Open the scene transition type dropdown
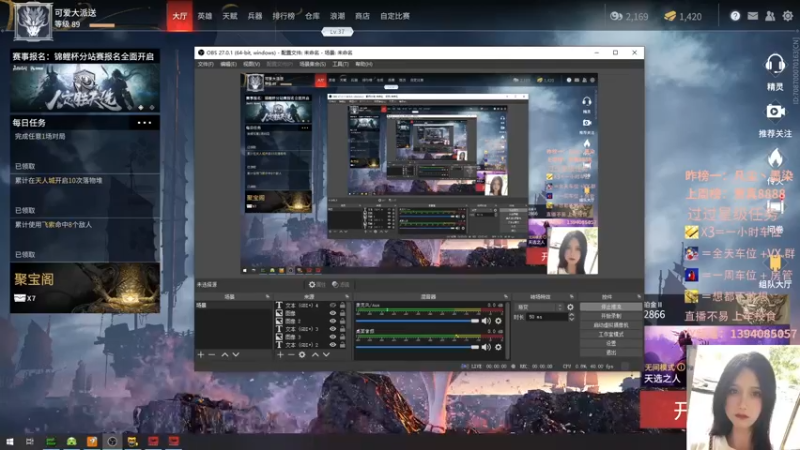This screenshot has height=450, width=800. [x=540, y=307]
